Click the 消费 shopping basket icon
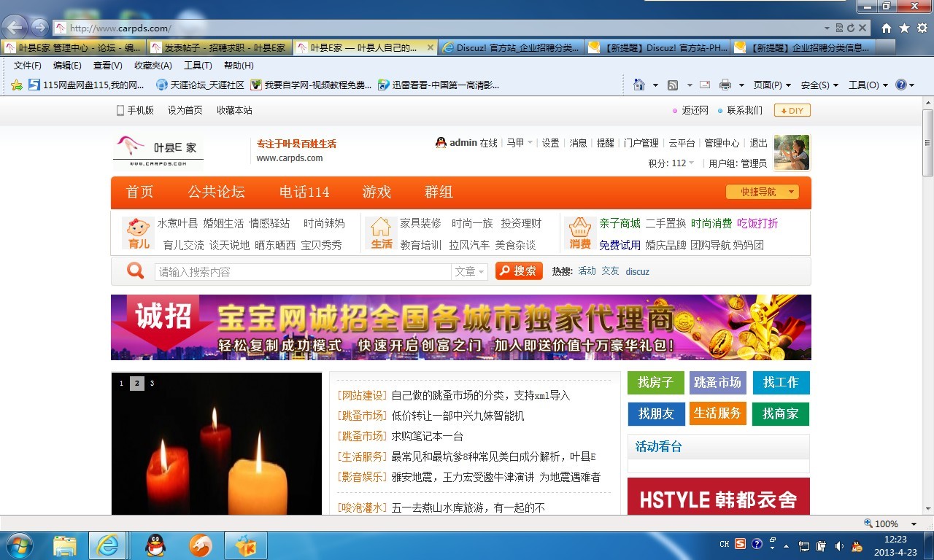Viewport: 934px width, 560px height. pos(580,233)
